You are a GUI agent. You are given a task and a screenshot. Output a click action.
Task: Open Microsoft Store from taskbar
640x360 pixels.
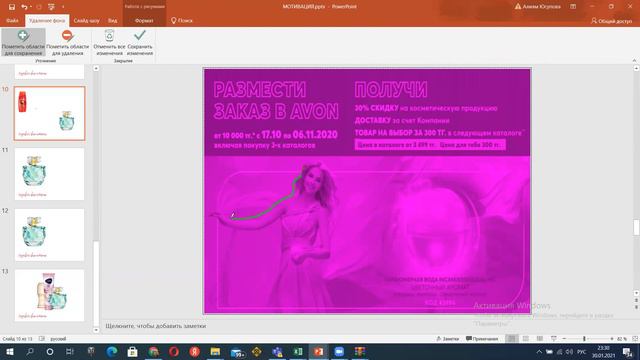132,351
